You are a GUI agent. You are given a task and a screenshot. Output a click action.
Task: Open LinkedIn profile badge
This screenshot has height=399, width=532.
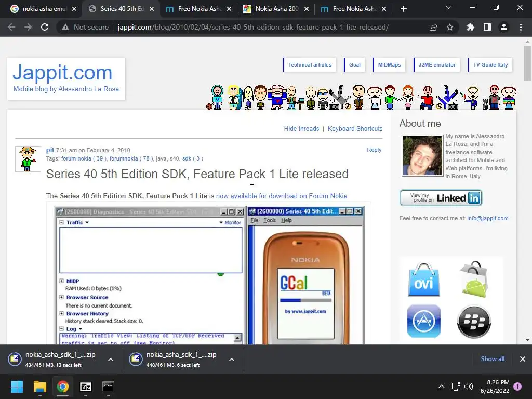point(441,198)
